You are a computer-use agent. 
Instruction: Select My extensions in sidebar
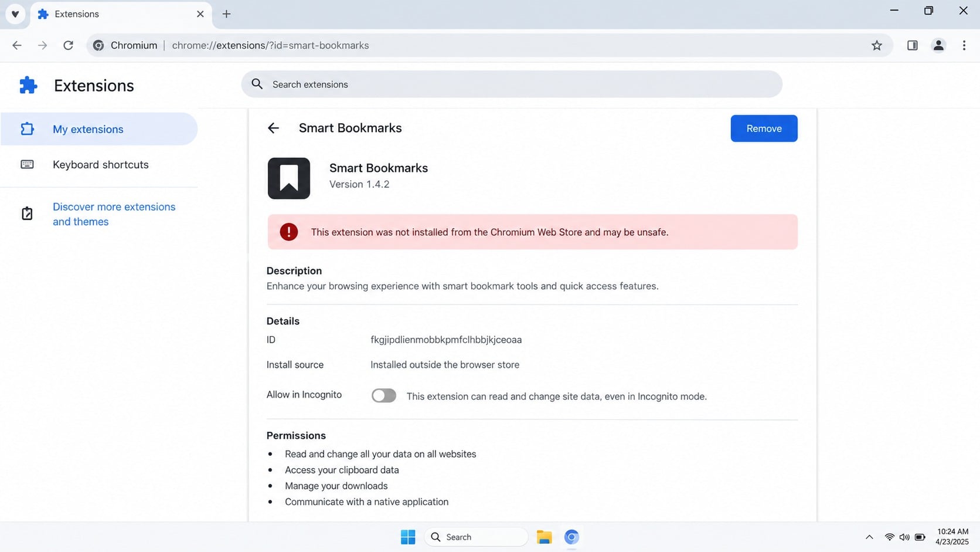click(99, 129)
